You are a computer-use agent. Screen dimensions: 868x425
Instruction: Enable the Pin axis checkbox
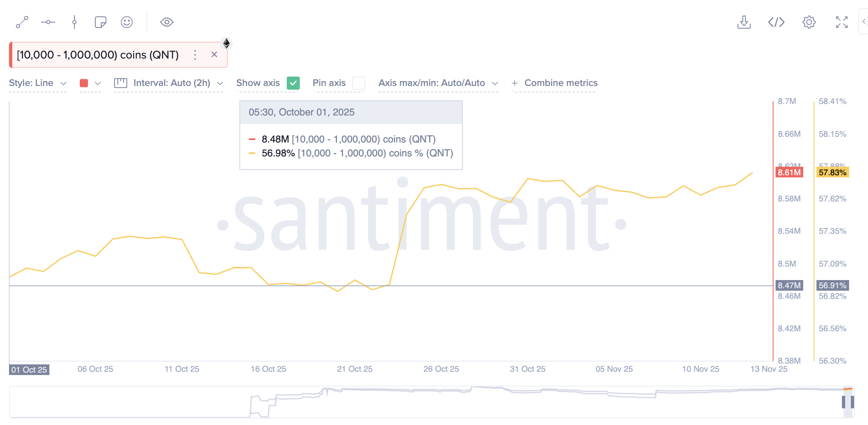point(359,83)
